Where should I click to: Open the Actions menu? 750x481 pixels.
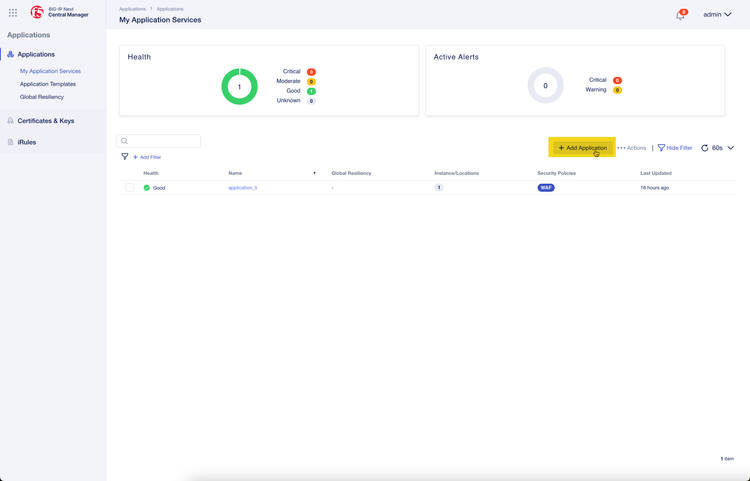(x=632, y=148)
